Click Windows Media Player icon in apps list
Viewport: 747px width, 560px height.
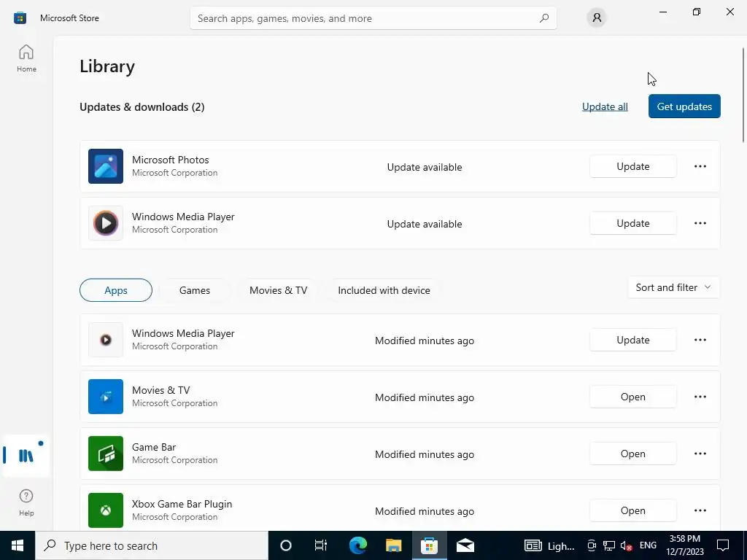[x=106, y=340]
